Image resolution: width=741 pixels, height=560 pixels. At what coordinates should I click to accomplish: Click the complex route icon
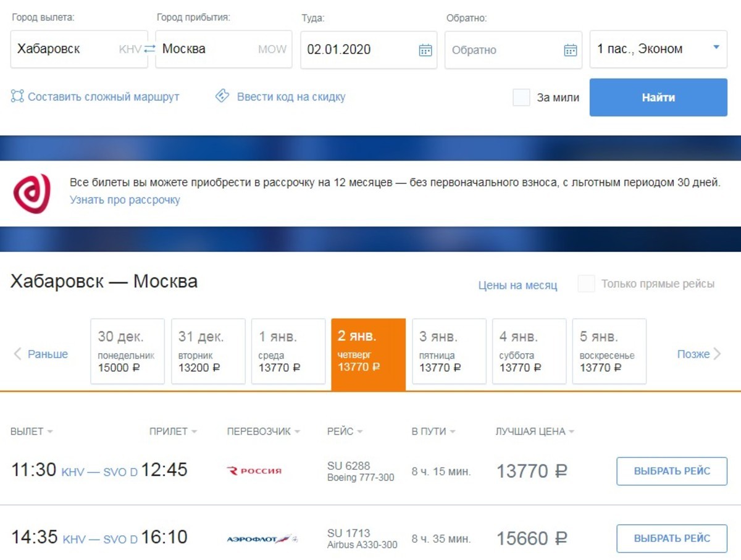point(17,96)
